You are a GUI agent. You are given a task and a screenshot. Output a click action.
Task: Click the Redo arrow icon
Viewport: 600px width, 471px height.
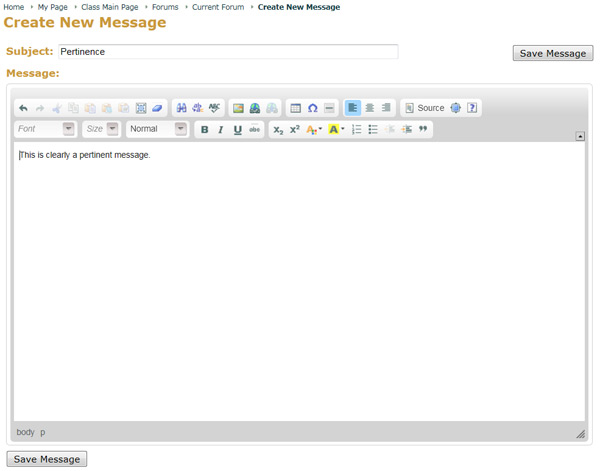40,108
